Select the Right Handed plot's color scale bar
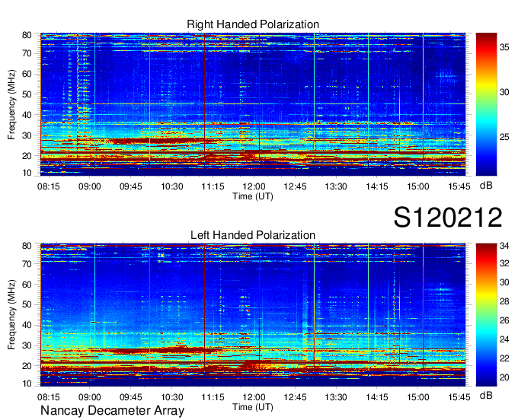Screen dimensions: 518x420 [486, 104]
